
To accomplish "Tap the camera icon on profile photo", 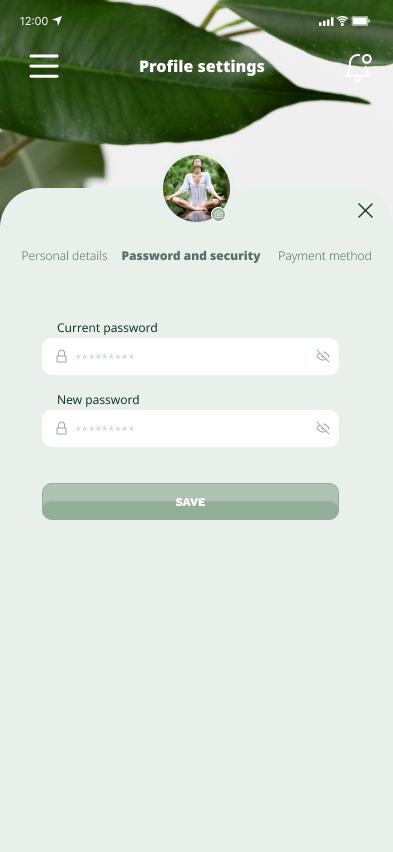I will pos(218,215).
